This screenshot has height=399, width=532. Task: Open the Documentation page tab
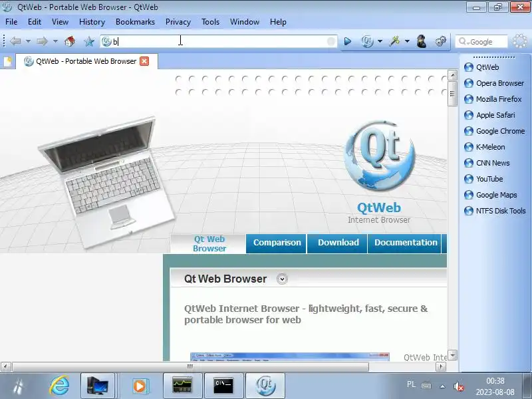406,243
